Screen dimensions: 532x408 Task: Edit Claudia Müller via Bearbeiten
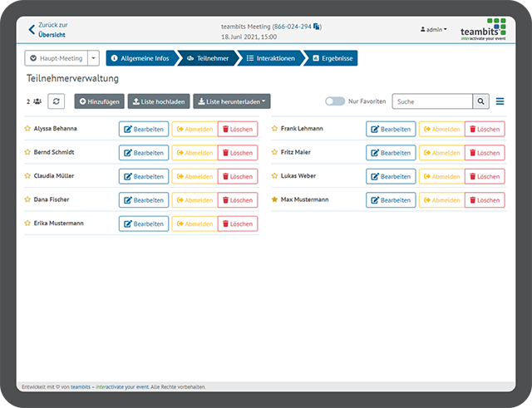tap(144, 176)
